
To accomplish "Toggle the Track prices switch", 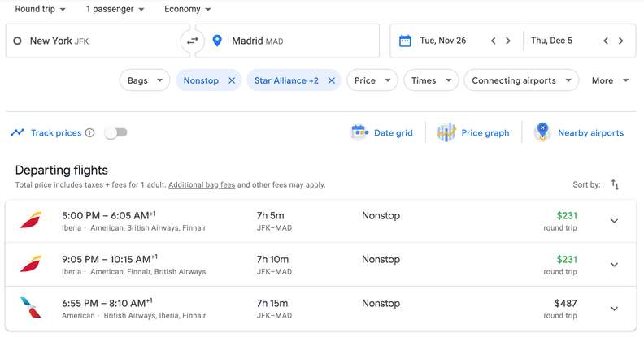I will (x=115, y=132).
